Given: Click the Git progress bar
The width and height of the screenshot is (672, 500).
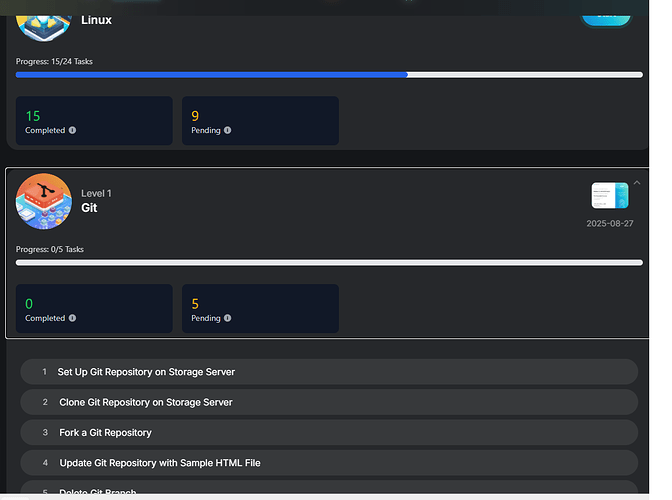Looking at the screenshot, I should coord(329,263).
